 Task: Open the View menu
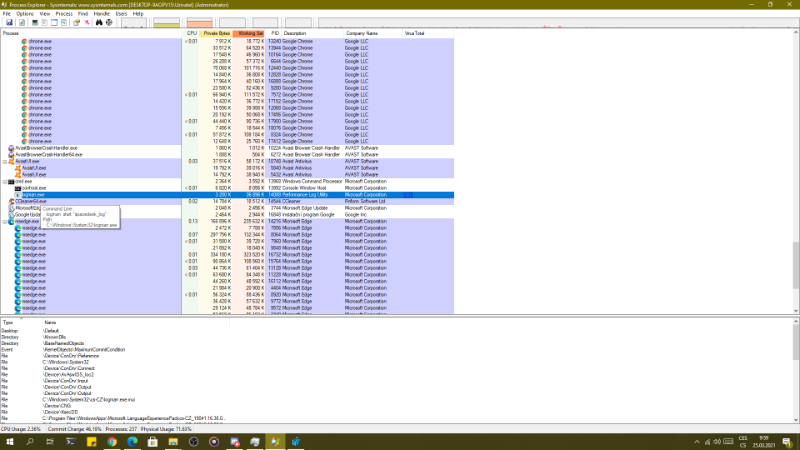coord(45,14)
